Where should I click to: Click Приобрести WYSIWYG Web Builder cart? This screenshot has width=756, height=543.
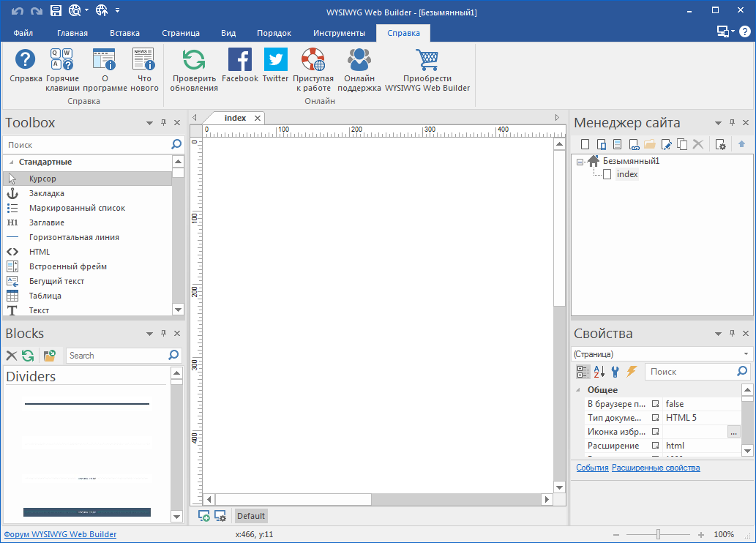[427, 70]
